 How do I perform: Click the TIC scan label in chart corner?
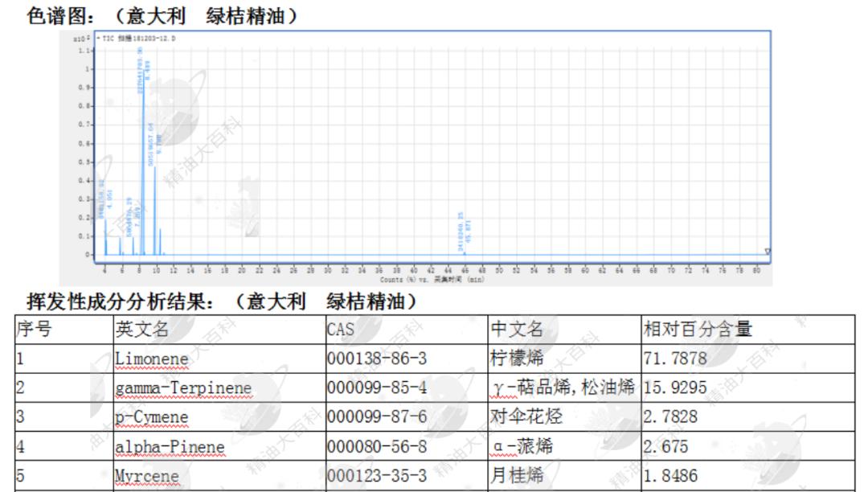[x=138, y=39]
